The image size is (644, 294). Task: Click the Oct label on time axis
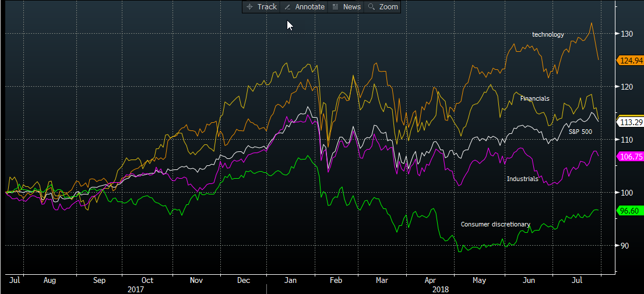[x=147, y=281]
